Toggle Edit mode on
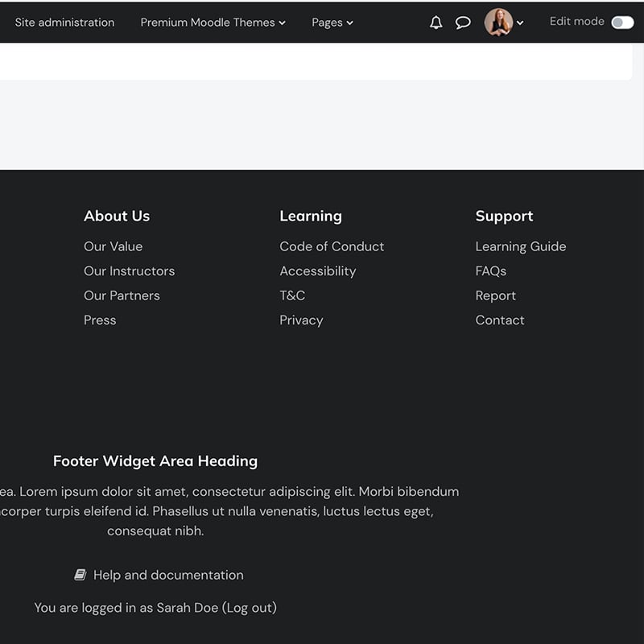 [x=620, y=22]
